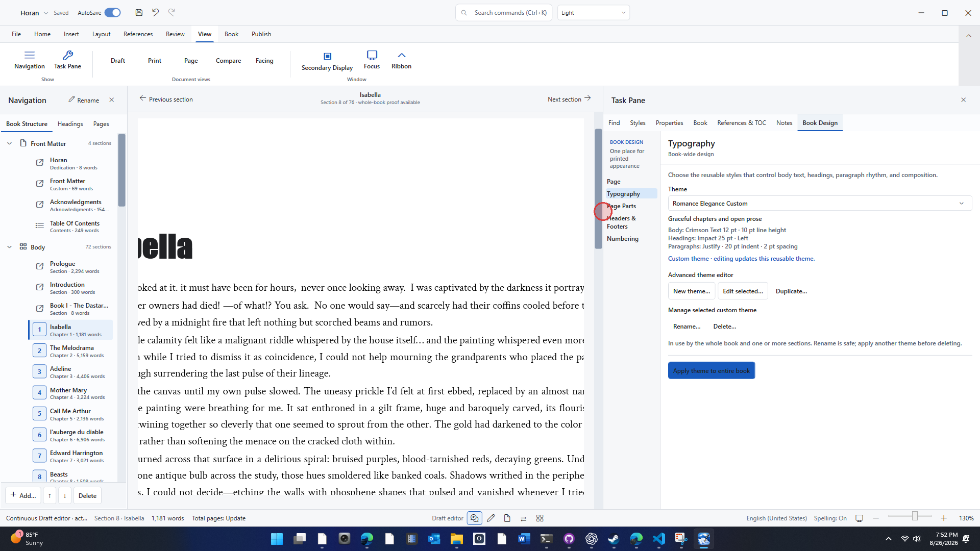Click the Delete... custom theme button
Screen dimensions: 980x551
(x=724, y=327)
